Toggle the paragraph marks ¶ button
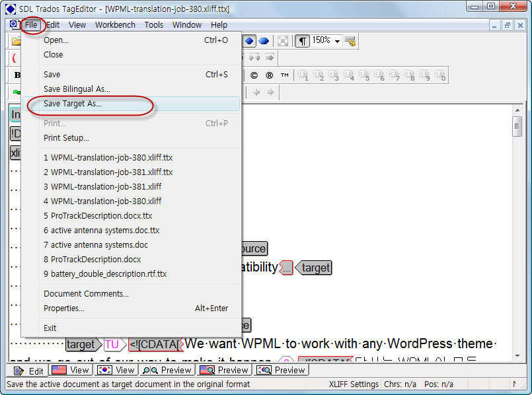The height and width of the screenshot is (395, 532). click(302, 42)
